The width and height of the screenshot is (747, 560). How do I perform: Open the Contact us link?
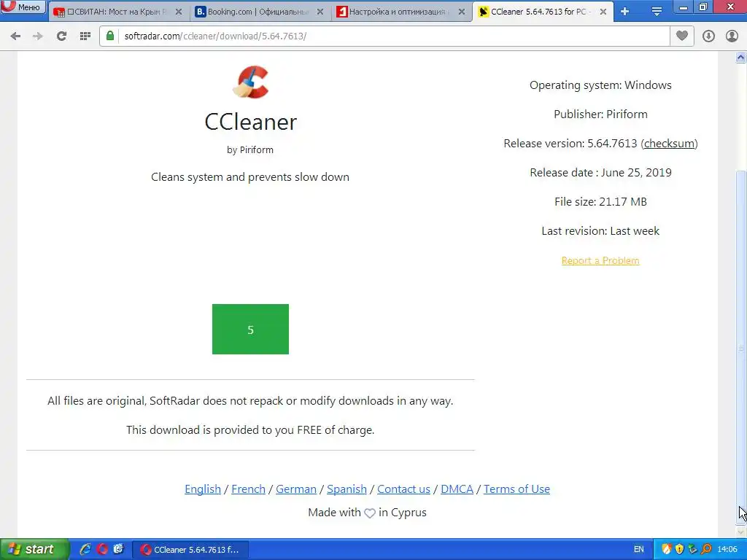tap(403, 489)
